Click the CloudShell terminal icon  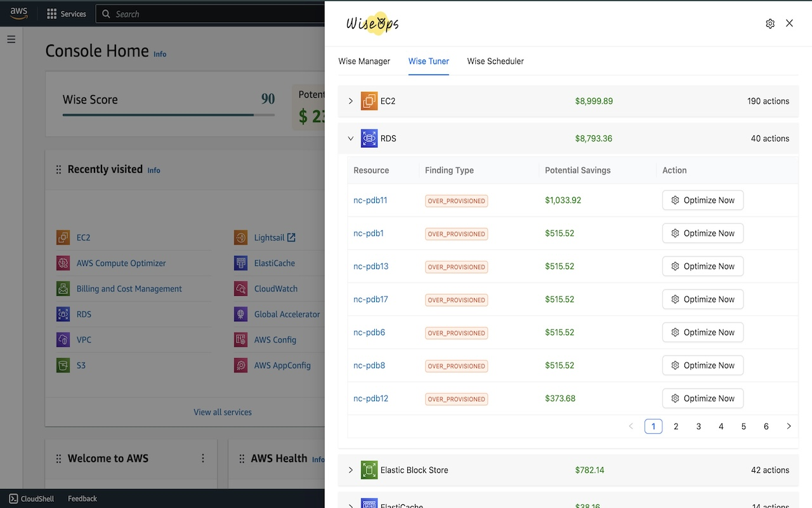click(x=13, y=498)
